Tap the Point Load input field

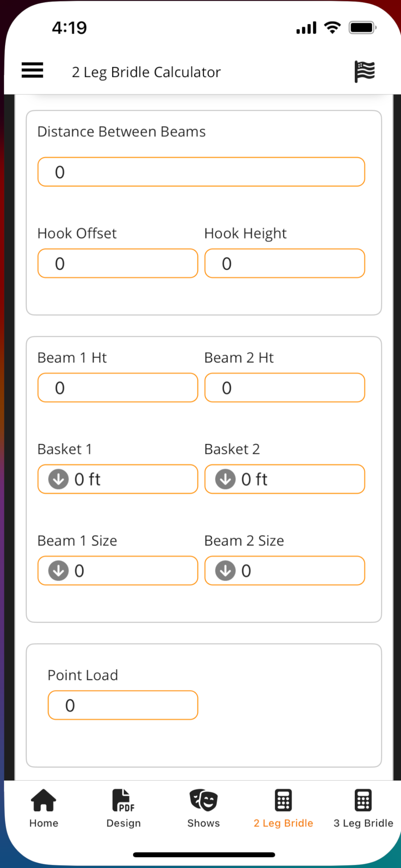[123, 705]
